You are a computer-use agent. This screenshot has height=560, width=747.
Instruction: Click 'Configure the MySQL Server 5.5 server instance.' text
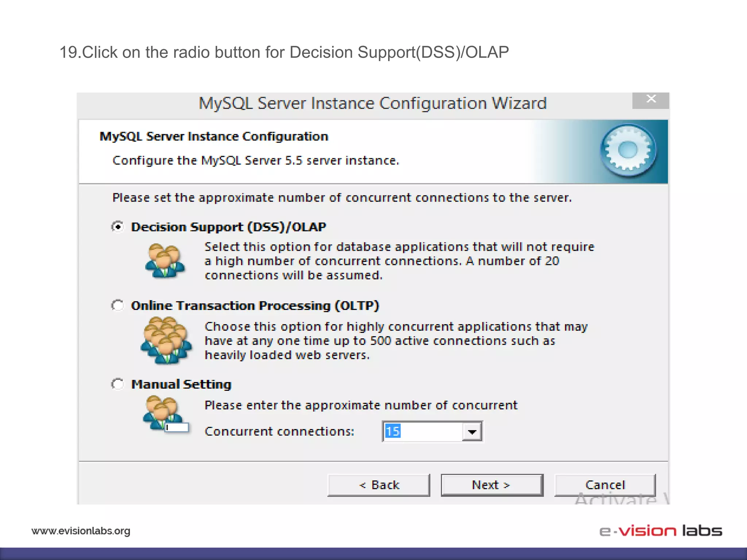pyautogui.click(x=256, y=160)
